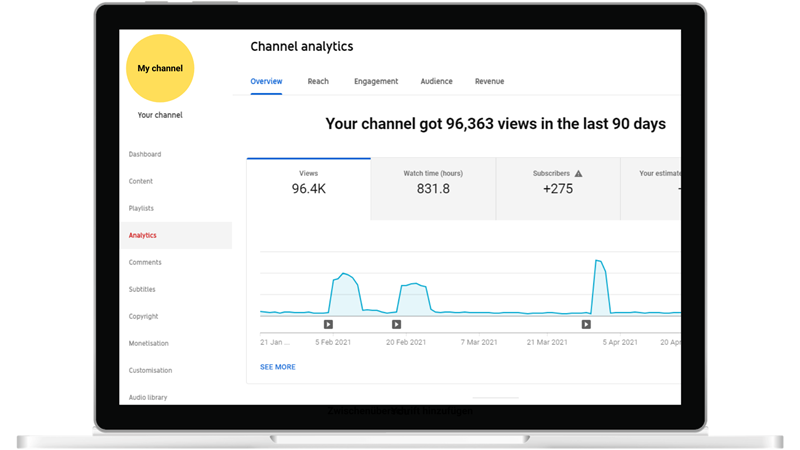The width and height of the screenshot is (800, 450).
Task: Open the Content sidebar item
Action: (141, 181)
